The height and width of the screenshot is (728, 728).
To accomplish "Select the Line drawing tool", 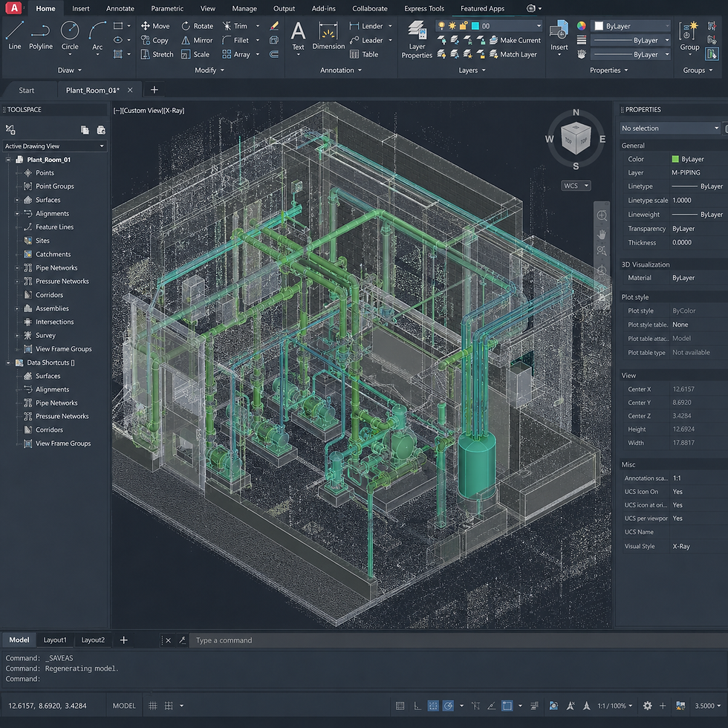I will tap(14, 35).
